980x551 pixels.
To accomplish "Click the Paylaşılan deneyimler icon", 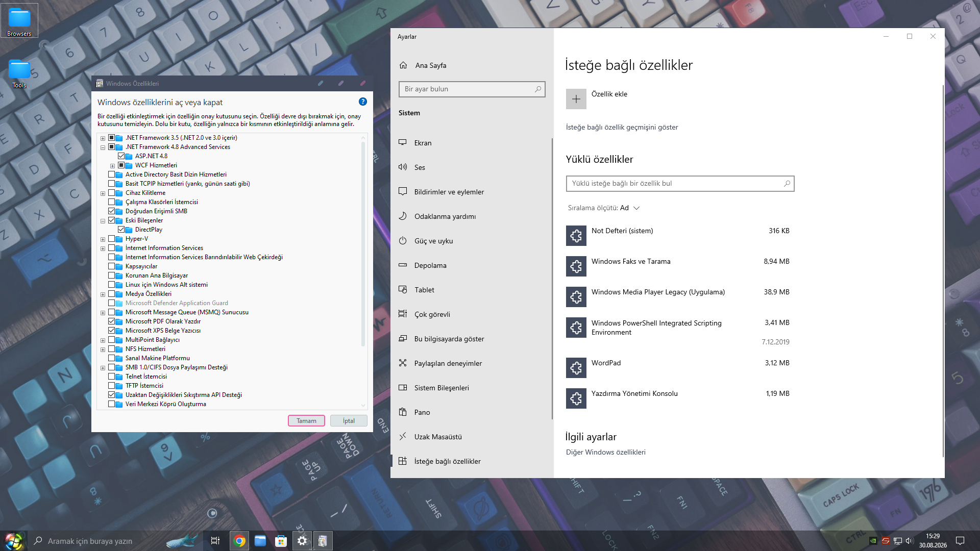I will pos(403,363).
